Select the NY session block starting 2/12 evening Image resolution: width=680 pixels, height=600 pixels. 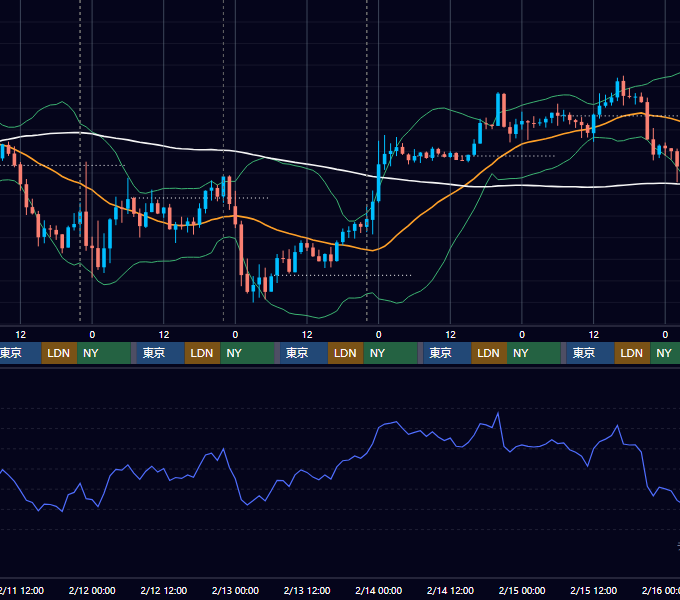(247, 353)
